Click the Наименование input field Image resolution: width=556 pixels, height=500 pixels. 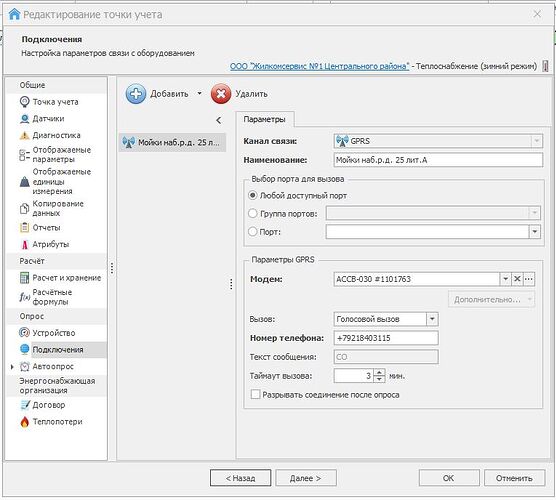tap(438, 160)
